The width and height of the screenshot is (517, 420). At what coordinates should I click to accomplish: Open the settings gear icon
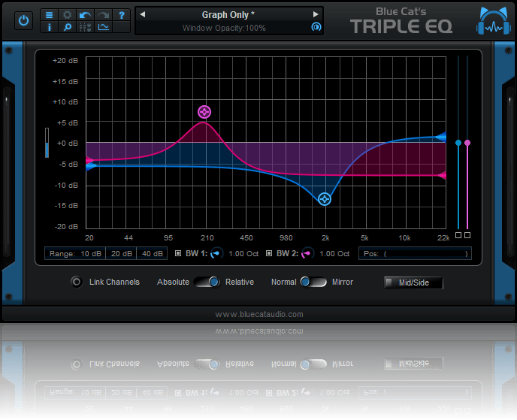pos(68,15)
